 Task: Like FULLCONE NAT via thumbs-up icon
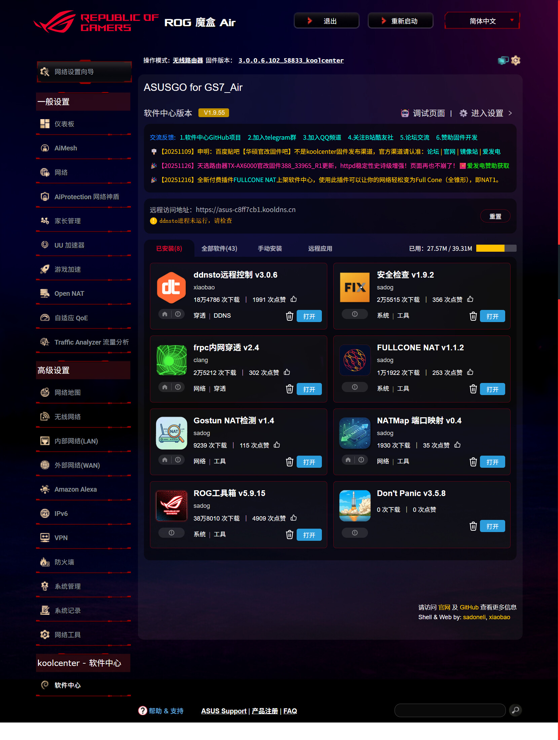(470, 372)
